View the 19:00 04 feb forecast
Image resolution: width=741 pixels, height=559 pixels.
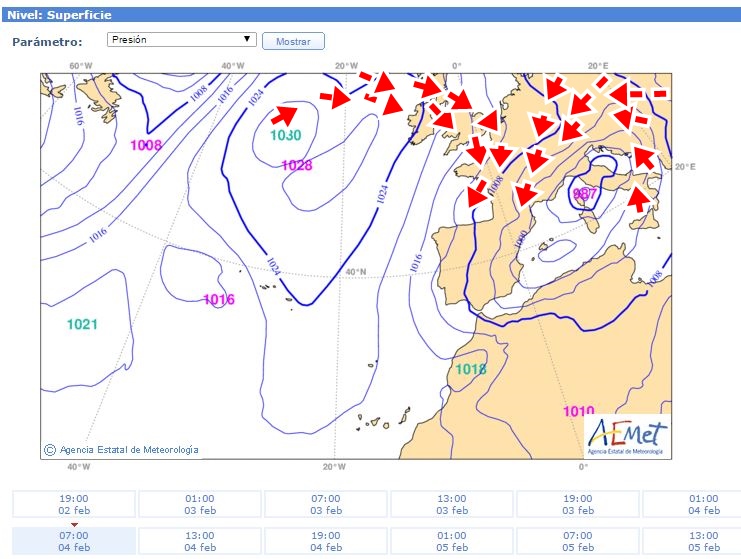pyautogui.click(x=326, y=542)
